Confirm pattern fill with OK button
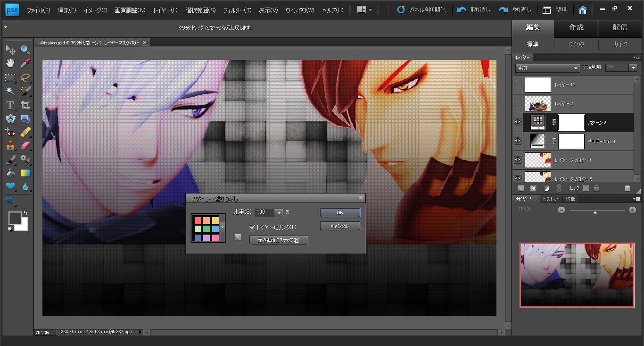Viewport: 644px width, 346px height. (x=340, y=213)
